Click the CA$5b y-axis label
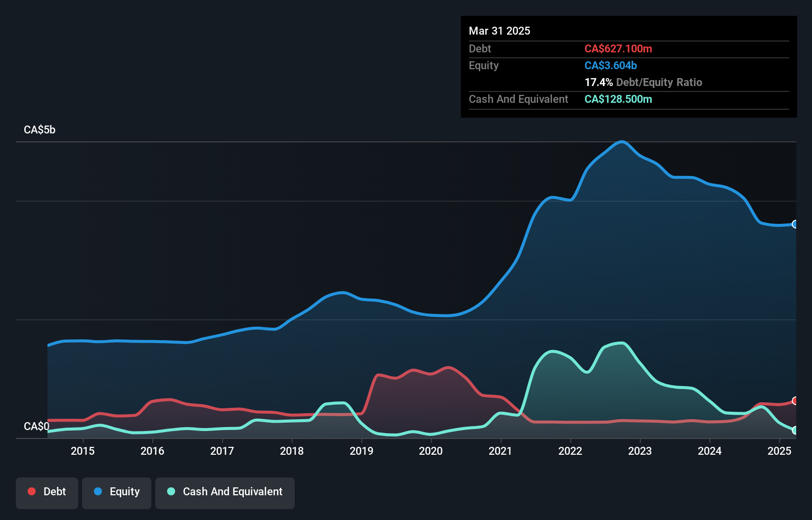This screenshot has width=812, height=520. 40,130
